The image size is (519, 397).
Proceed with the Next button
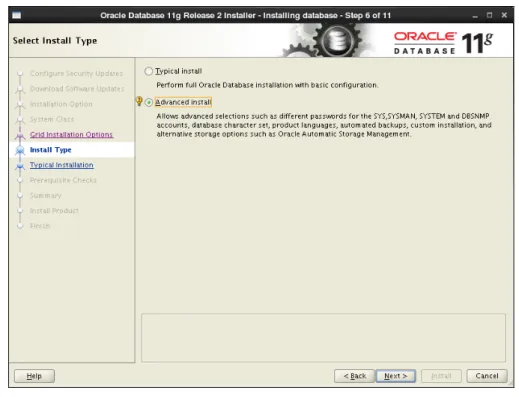coord(396,376)
